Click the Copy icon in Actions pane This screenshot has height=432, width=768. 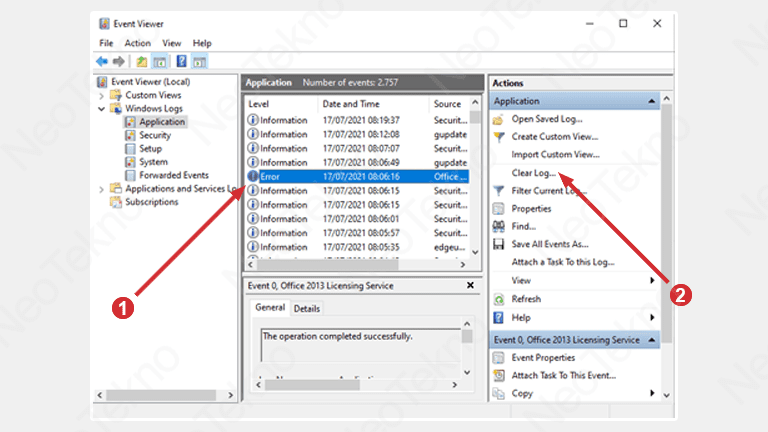[499, 393]
